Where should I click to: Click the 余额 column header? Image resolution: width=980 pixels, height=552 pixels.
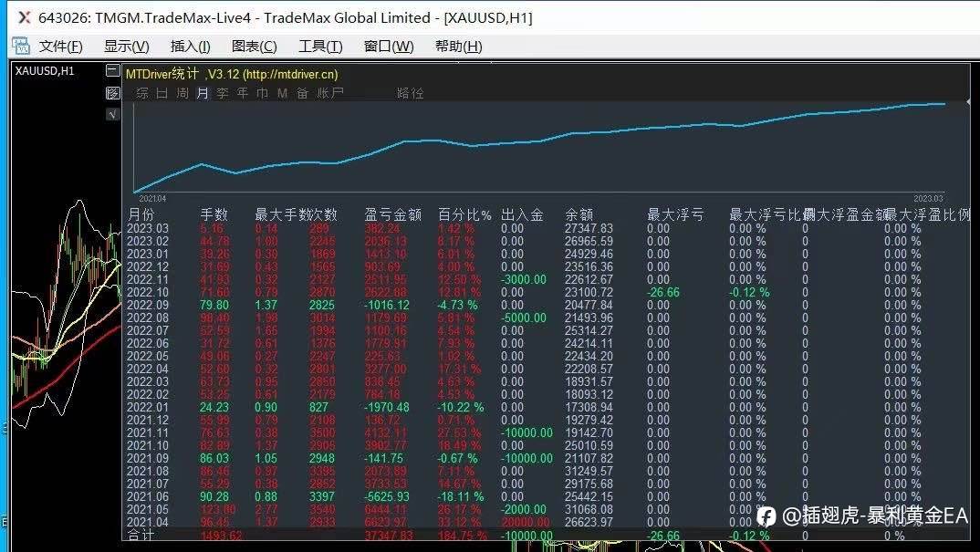pyautogui.click(x=579, y=214)
